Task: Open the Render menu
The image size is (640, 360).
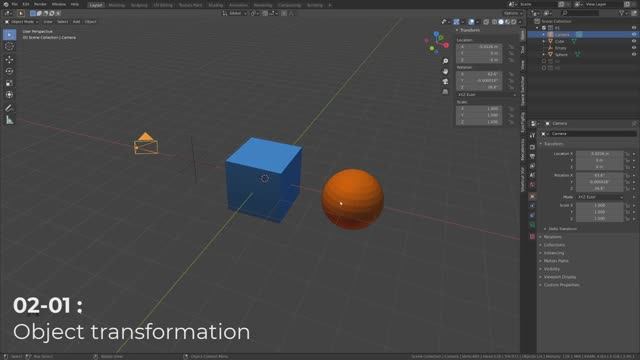Action: pyautogui.click(x=40, y=4)
